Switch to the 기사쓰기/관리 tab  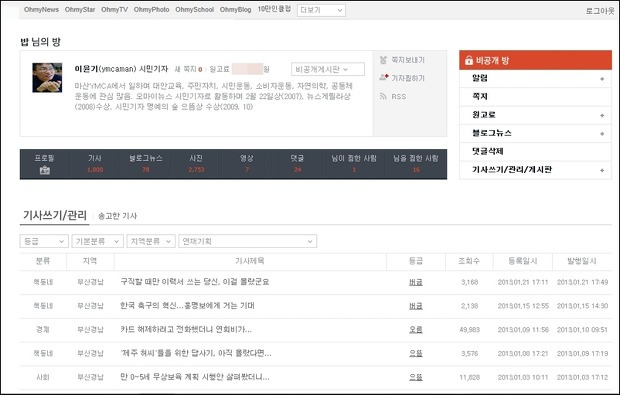point(55,215)
